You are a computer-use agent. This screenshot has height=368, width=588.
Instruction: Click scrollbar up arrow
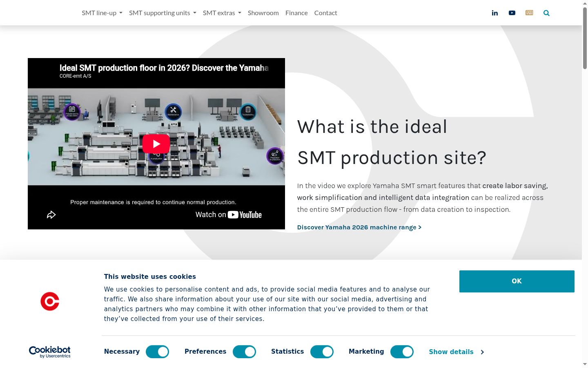click(x=585, y=3)
